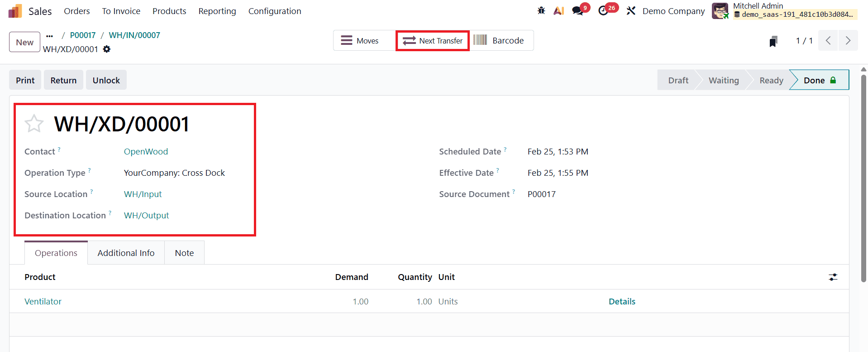Open the Sales app home icon

click(x=15, y=11)
